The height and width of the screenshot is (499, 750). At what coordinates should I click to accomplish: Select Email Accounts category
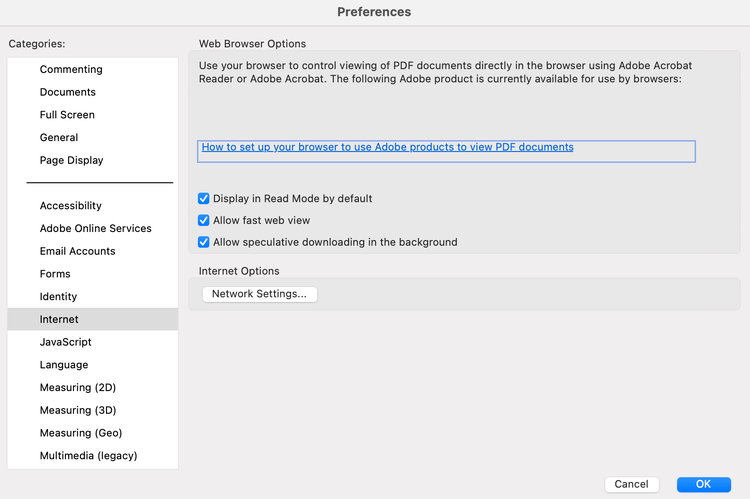(x=77, y=251)
